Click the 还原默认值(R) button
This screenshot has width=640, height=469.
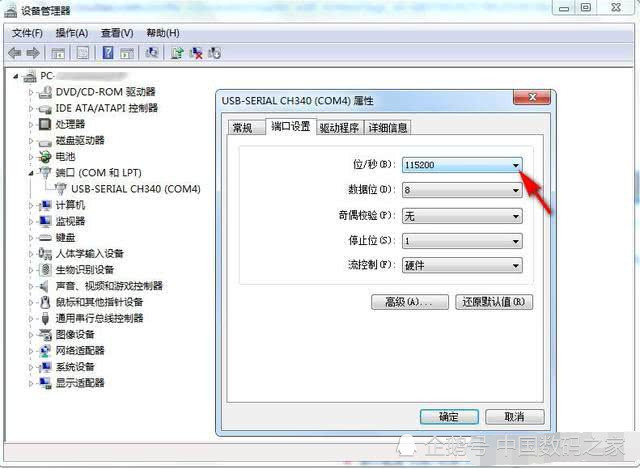(x=494, y=302)
